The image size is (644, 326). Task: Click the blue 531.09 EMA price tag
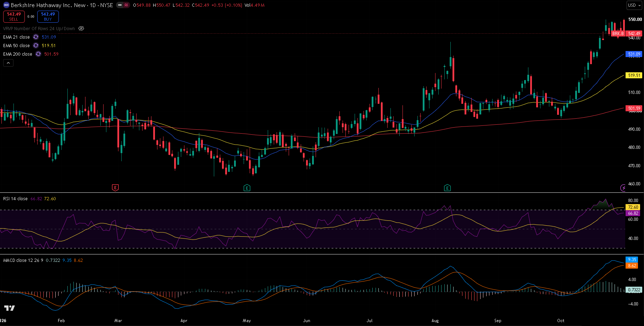(x=634, y=54)
